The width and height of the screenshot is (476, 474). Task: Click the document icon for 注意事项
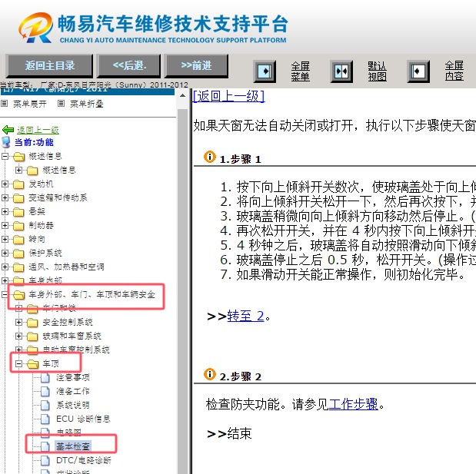(45, 377)
